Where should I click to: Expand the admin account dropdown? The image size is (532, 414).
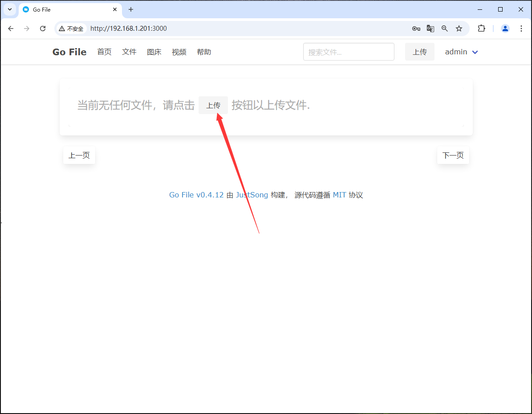(x=461, y=52)
